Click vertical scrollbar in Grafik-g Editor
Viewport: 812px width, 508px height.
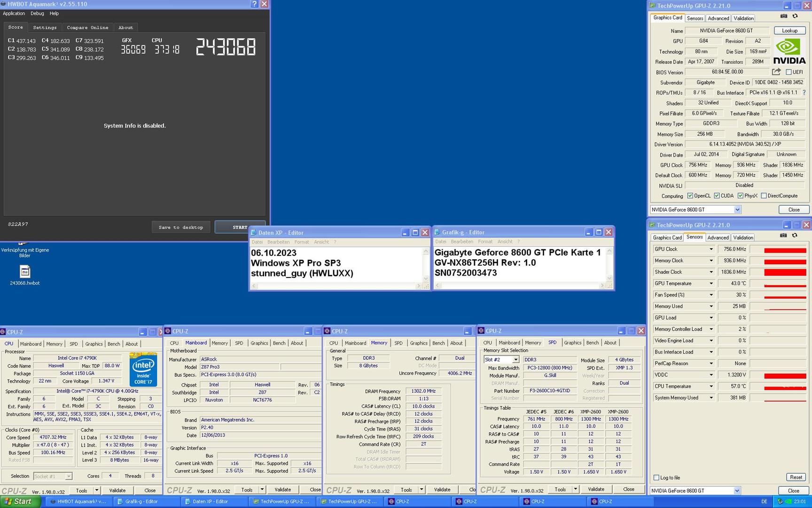[x=609, y=264]
